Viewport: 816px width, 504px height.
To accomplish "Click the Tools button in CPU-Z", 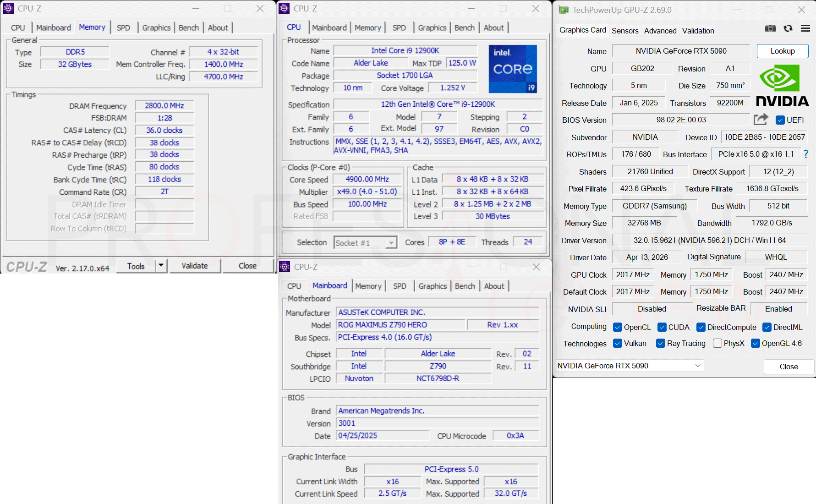I will [136, 266].
